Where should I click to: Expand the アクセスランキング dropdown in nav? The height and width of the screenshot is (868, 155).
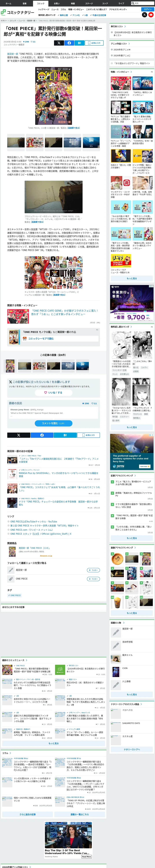pyautogui.click(x=118, y=9)
